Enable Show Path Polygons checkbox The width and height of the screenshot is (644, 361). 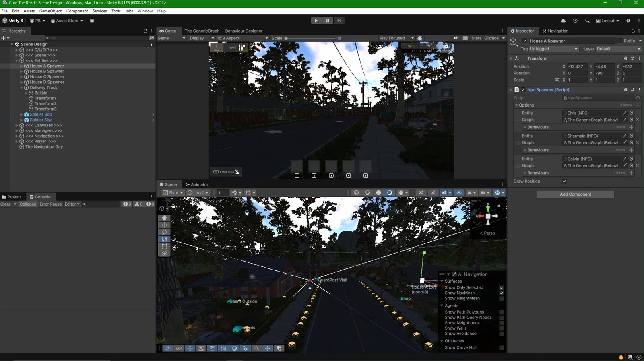click(x=502, y=312)
